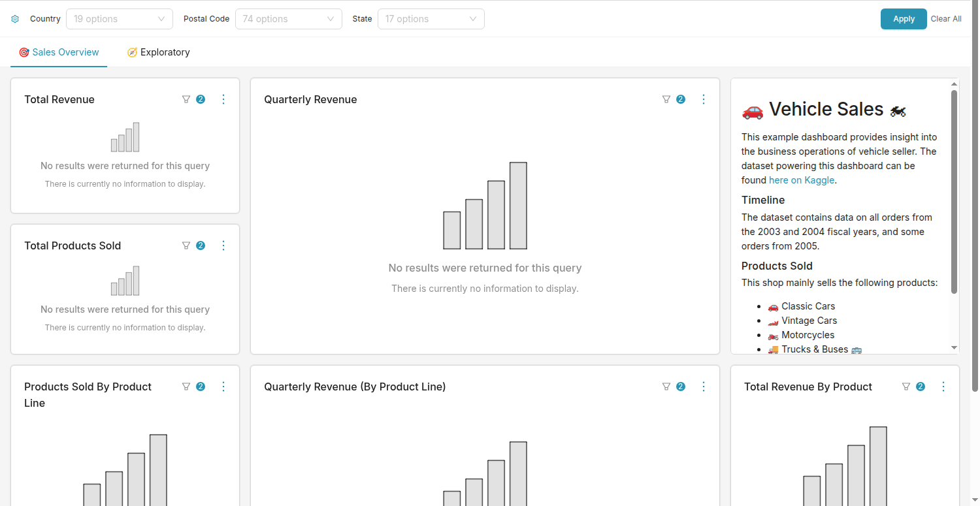
Task: Click the Total Products Sold filter badge
Action: point(201,245)
